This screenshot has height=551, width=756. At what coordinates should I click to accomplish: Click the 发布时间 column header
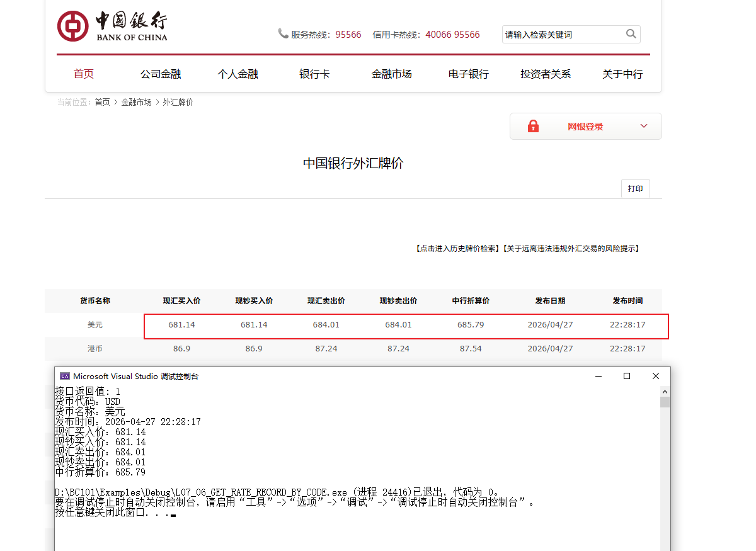pyautogui.click(x=627, y=301)
